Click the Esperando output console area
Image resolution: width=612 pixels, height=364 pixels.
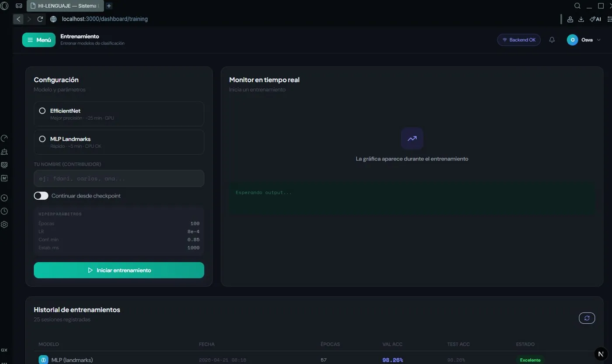click(x=412, y=199)
